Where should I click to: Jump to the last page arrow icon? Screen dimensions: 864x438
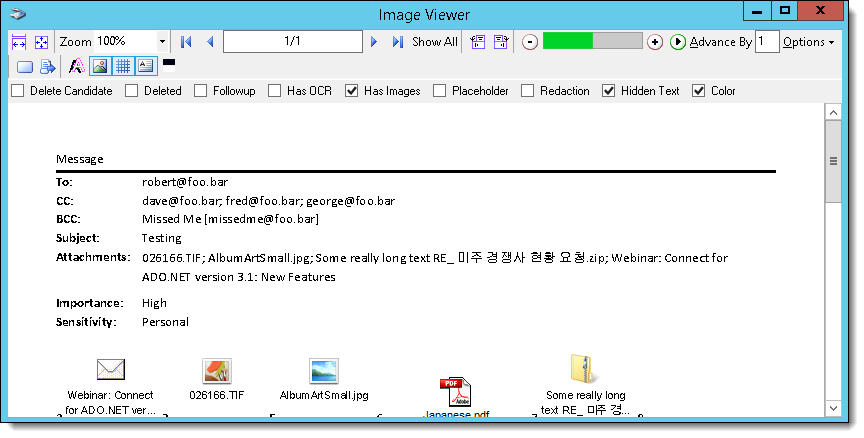pos(398,42)
